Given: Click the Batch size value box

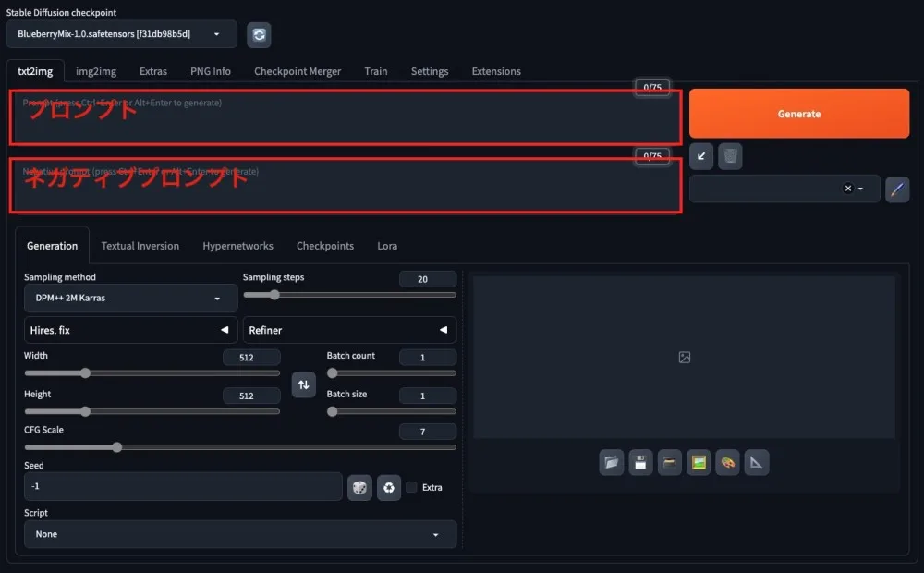Looking at the screenshot, I should click(x=428, y=396).
